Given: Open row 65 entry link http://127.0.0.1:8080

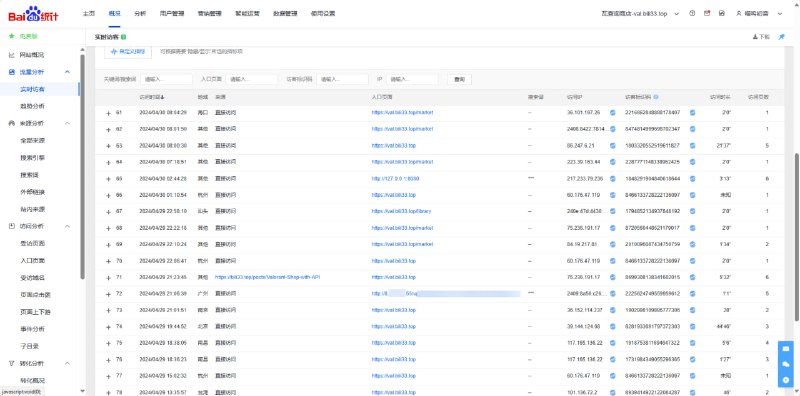Looking at the screenshot, I should click(395, 179).
